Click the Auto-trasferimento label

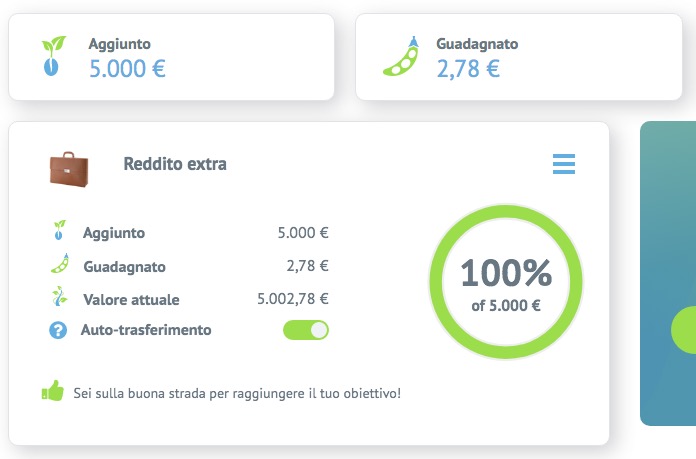(x=146, y=330)
